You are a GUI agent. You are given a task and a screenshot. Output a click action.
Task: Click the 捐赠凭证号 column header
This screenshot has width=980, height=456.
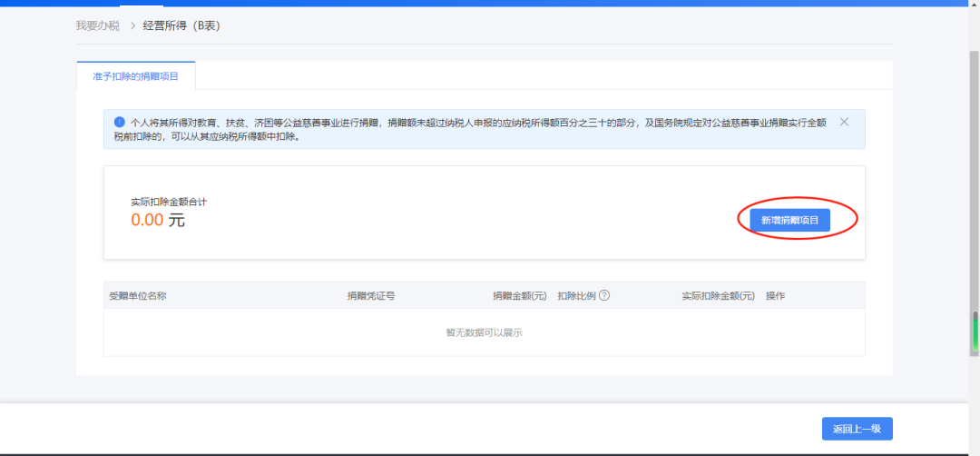tap(371, 296)
